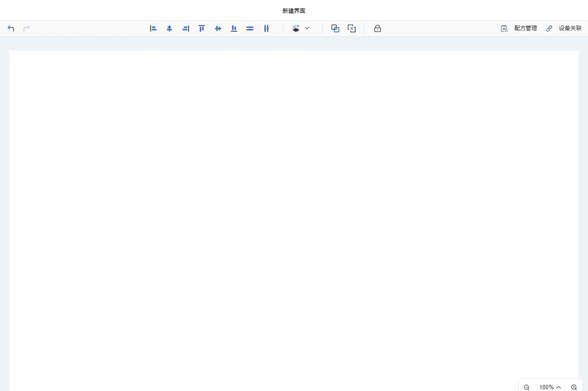
Task: Click the layer order icon
Action: (x=296, y=28)
